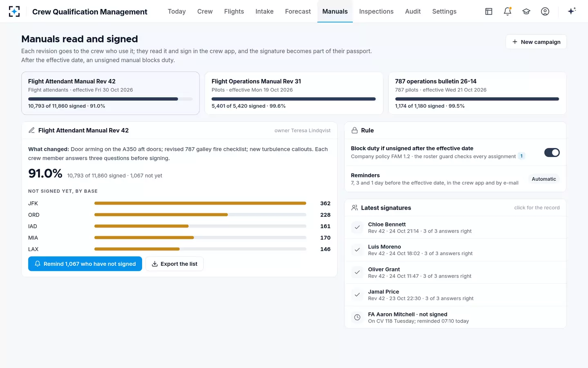Open the Inspections tab
The height and width of the screenshot is (368, 588).
pyautogui.click(x=376, y=11)
